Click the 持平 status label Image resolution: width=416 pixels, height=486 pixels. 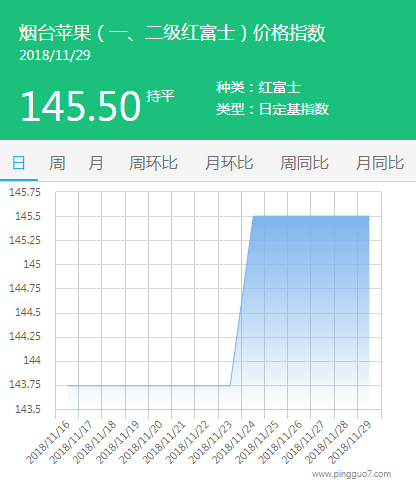160,96
